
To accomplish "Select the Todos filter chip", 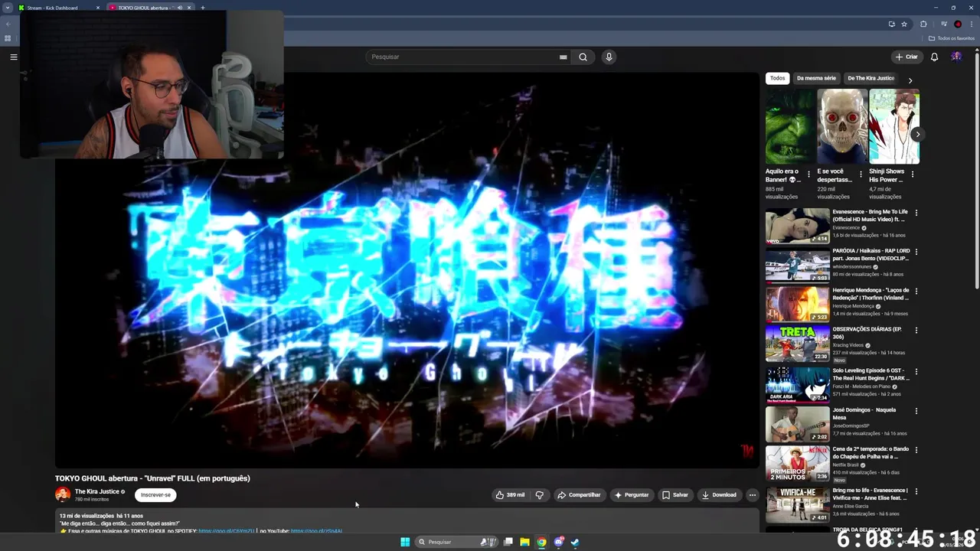I will click(x=777, y=78).
